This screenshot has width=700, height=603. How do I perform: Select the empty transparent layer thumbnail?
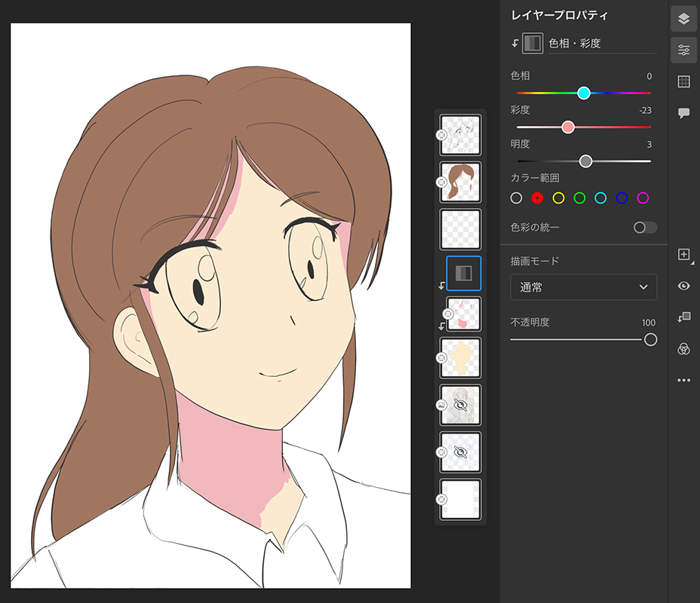click(x=460, y=229)
